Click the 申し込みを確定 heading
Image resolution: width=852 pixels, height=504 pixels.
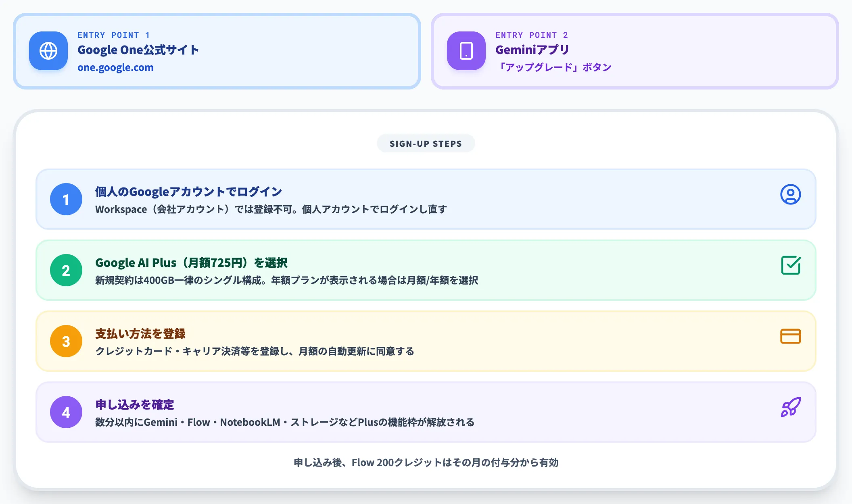pos(135,404)
